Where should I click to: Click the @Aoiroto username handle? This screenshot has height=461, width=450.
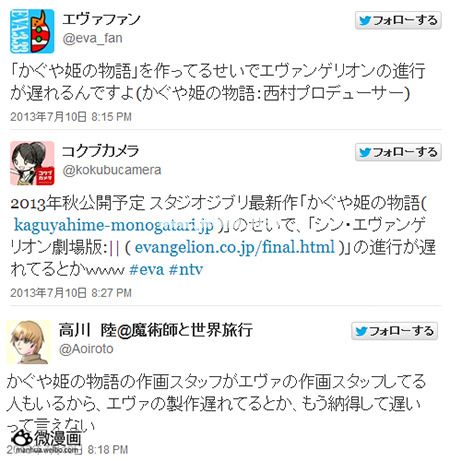86,349
